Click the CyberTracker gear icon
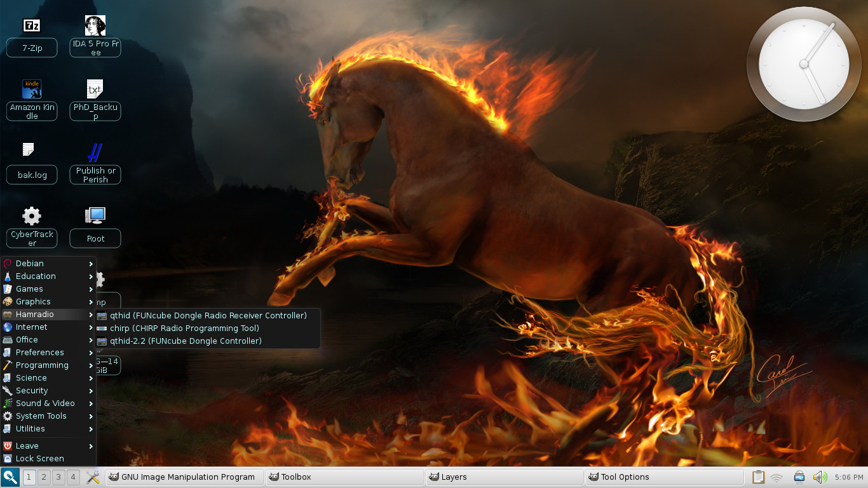The width and height of the screenshot is (868, 488). [x=32, y=217]
